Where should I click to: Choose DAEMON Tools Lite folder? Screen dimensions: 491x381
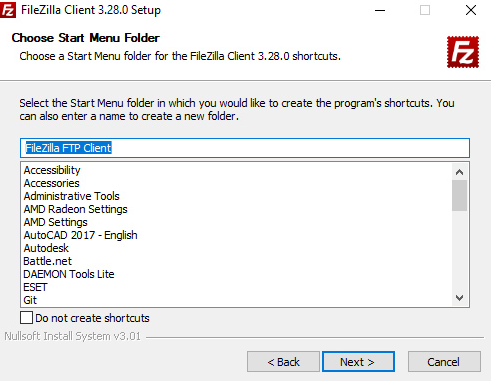69,274
